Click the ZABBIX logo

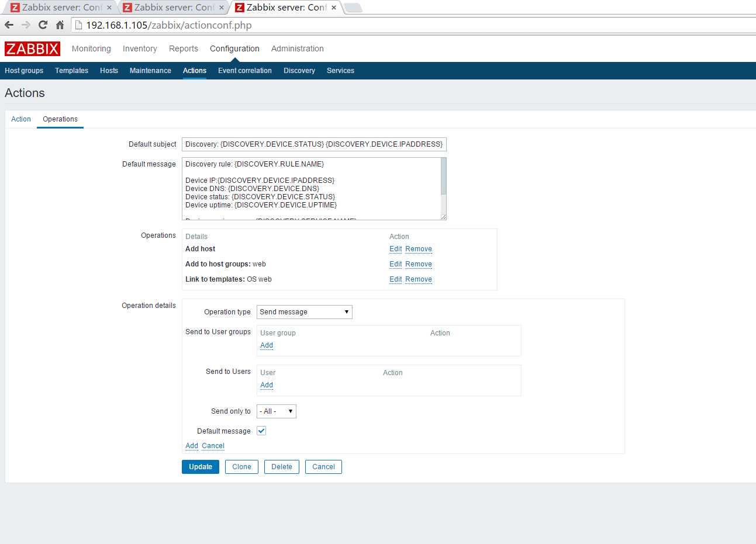(32, 48)
